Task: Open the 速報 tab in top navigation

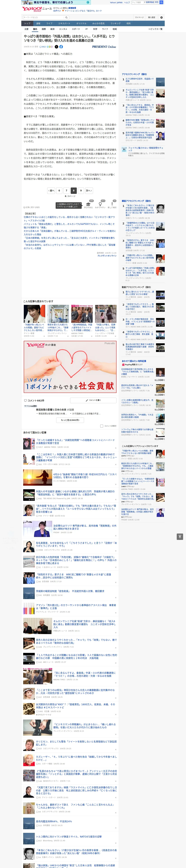Action: point(38,24)
